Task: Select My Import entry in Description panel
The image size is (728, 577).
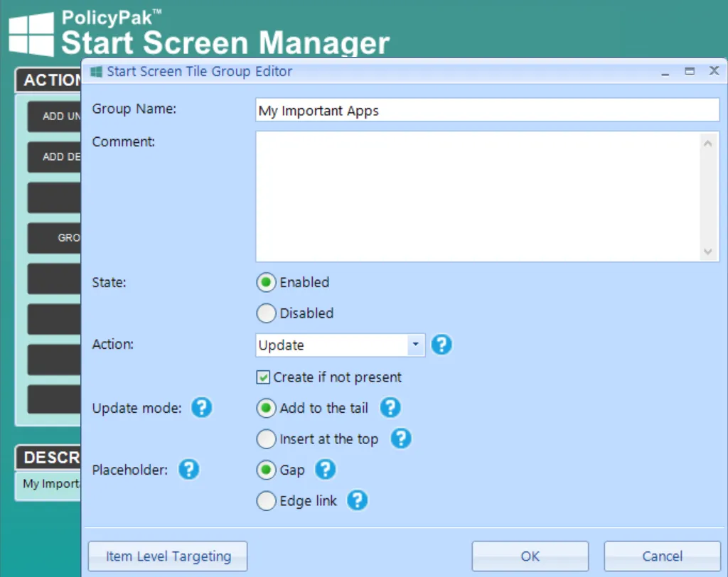Action: tap(51, 484)
